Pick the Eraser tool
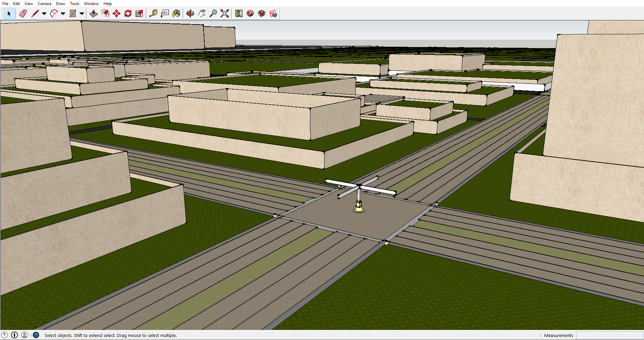 coord(23,14)
